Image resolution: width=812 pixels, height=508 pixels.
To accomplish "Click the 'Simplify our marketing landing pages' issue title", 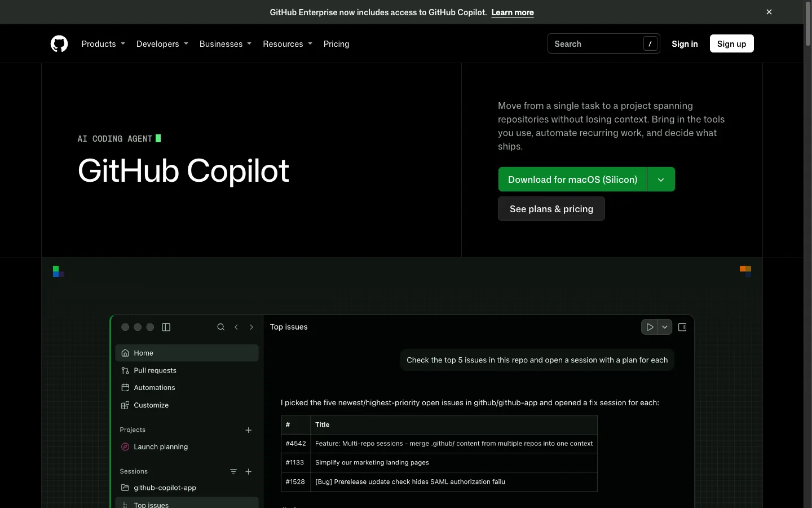I will (372, 462).
